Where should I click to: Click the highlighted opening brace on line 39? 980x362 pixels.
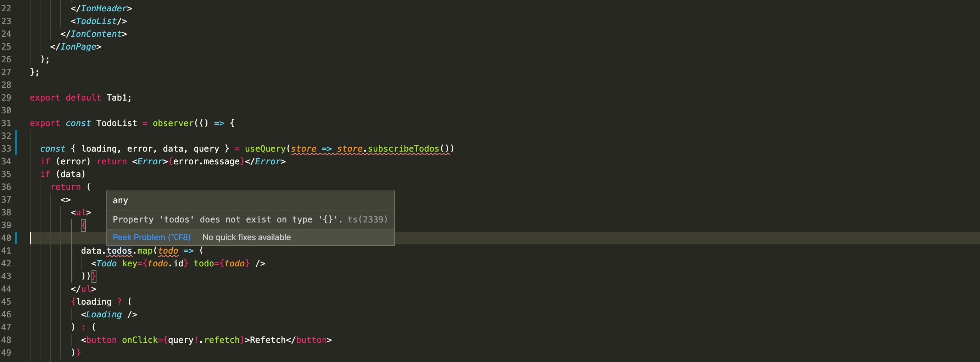[83, 225]
